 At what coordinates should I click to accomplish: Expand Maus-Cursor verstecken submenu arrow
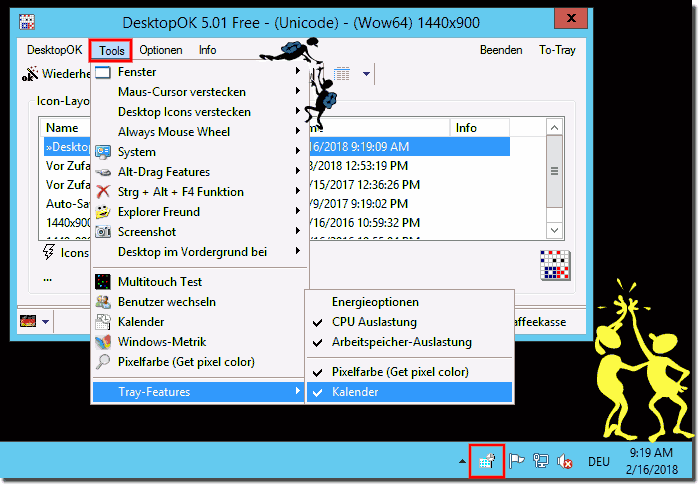[x=297, y=91]
